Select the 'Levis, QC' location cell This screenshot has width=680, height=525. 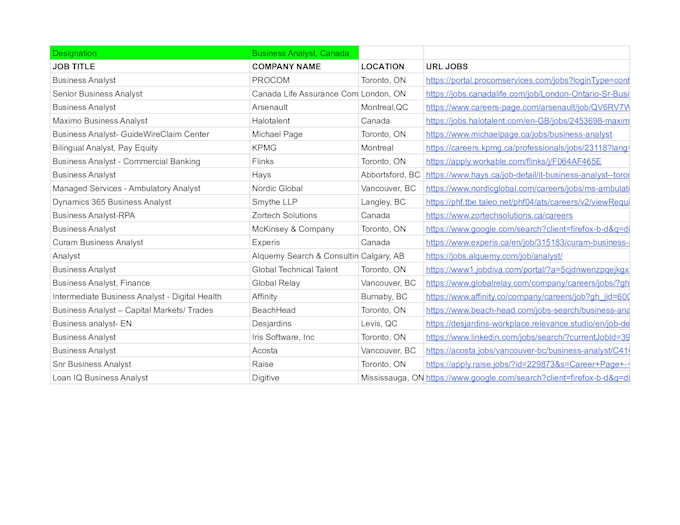coord(391,323)
